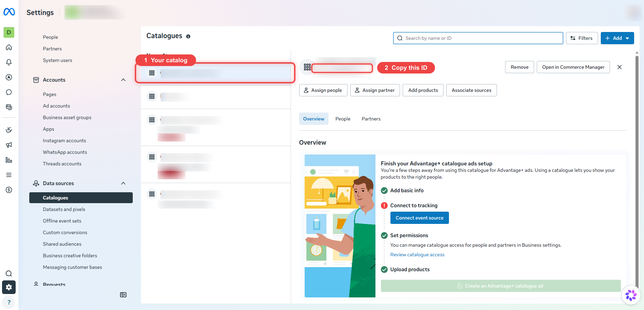Open Help question mark icon
Screen dimensions: 644x310
point(9,302)
